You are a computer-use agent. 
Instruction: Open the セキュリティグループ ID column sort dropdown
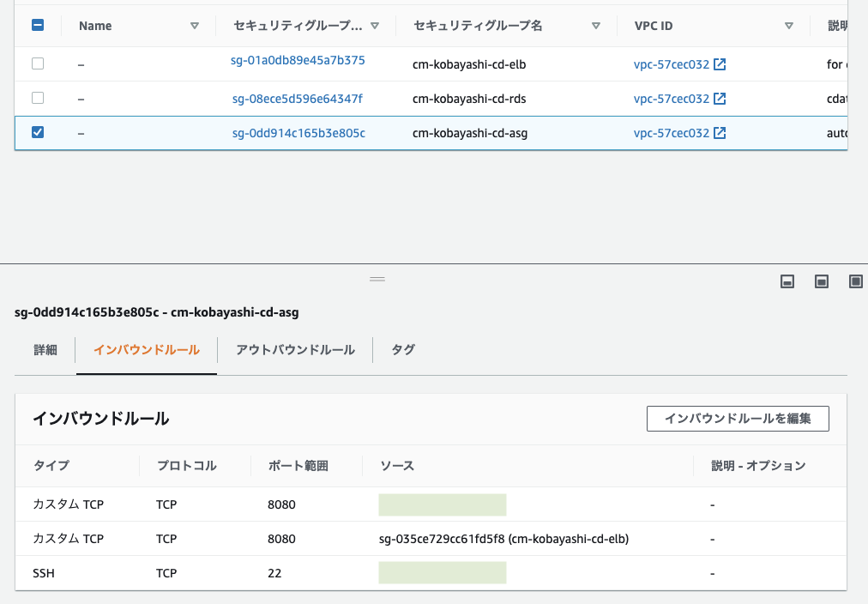[375, 26]
